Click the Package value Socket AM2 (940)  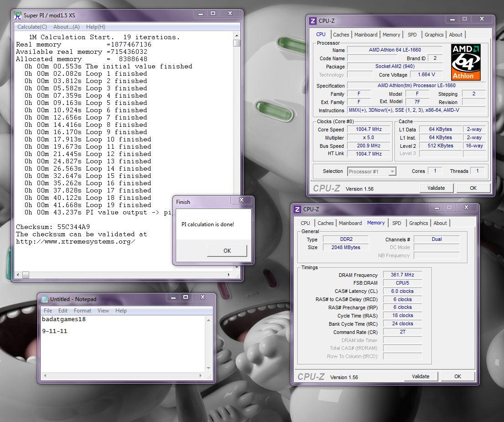click(395, 66)
